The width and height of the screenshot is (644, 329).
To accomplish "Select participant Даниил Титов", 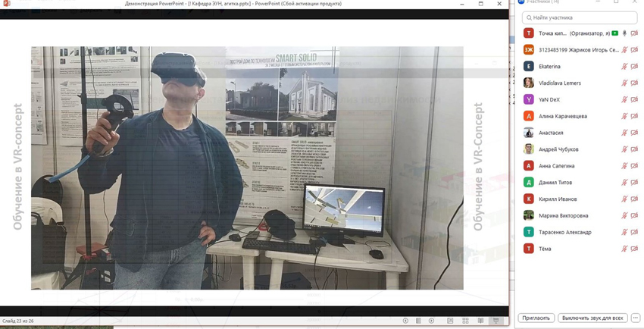I will coord(580,183).
